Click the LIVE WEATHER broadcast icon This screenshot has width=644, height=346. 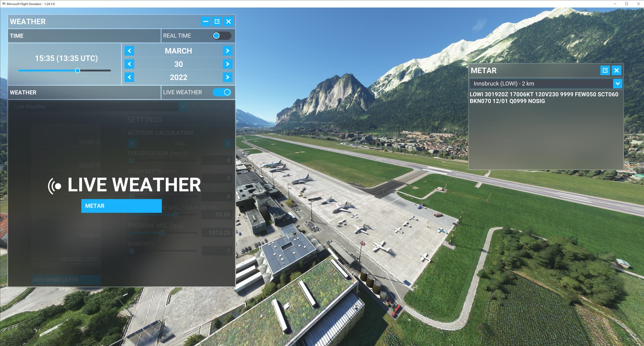tap(55, 186)
